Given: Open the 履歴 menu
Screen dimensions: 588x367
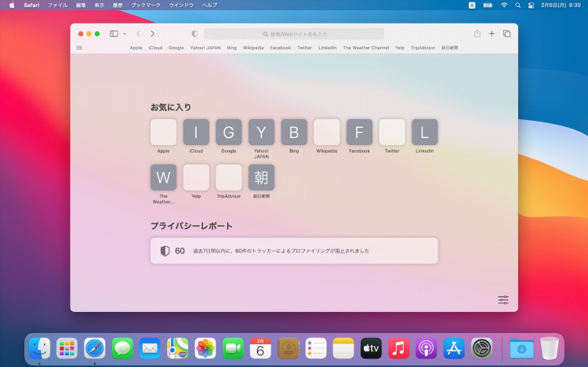Looking at the screenshot, I should coord(118,5).
